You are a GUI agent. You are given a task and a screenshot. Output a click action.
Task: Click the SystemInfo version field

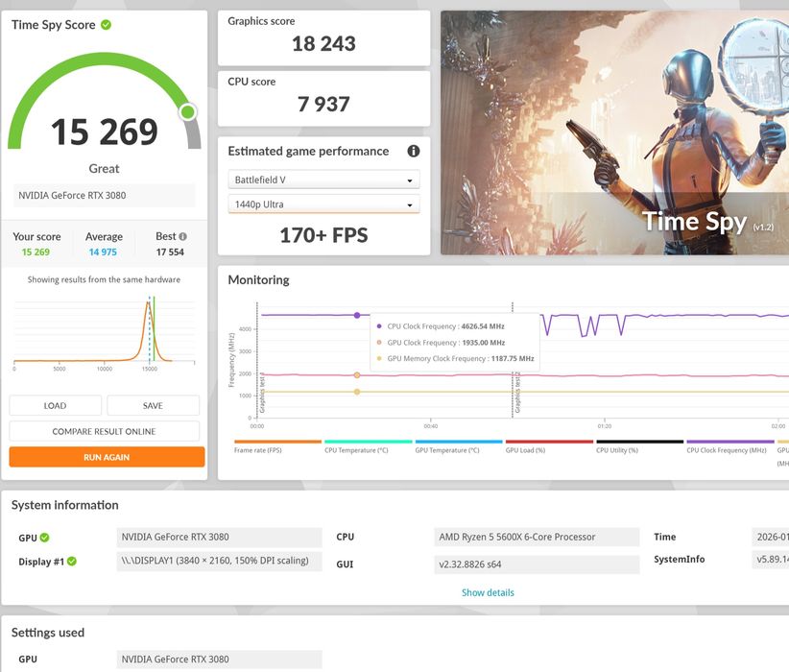tap(770, 560)
